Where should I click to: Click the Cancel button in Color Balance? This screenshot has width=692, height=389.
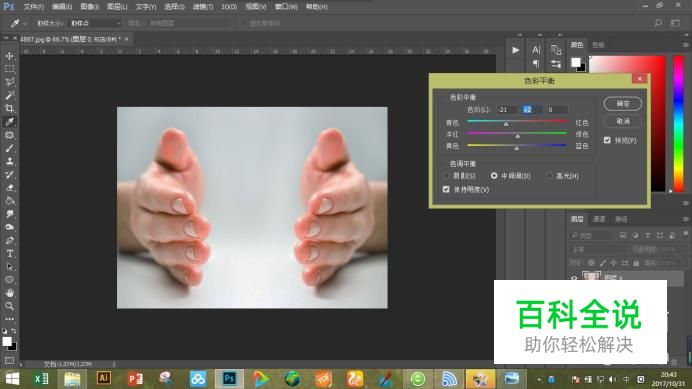[622, 121]
